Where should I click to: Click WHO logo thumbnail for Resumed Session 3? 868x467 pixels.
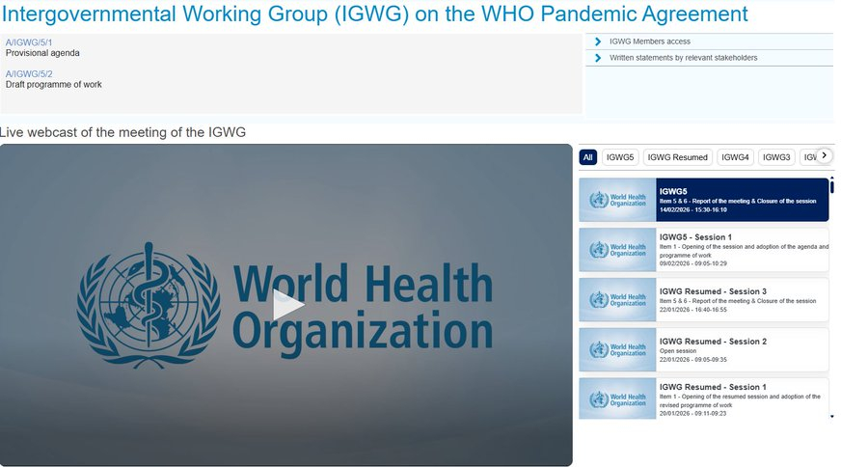coord(617,299)
